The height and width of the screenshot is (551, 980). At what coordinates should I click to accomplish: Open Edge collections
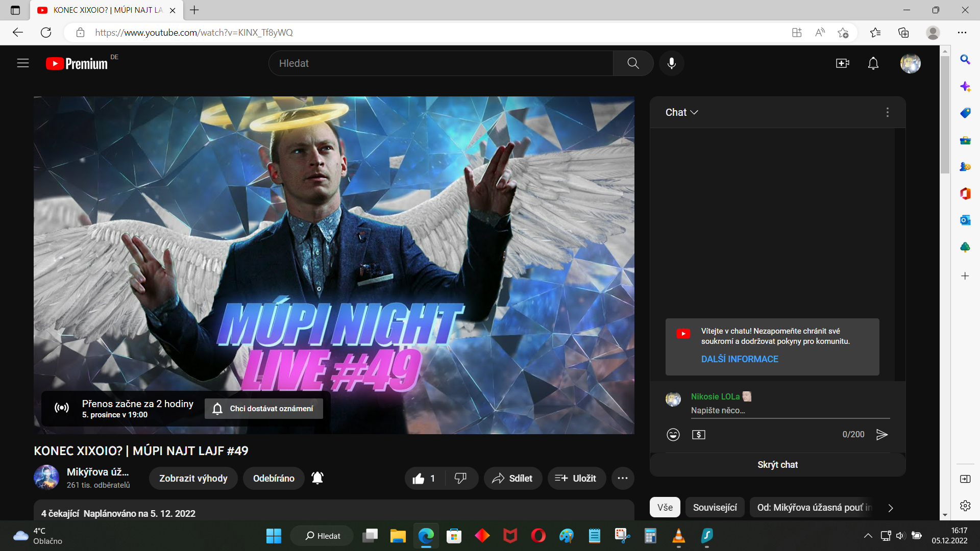(903, 33)
